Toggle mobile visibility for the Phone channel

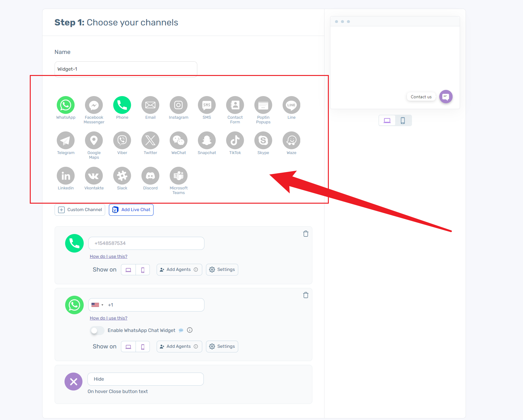(143, 269)
